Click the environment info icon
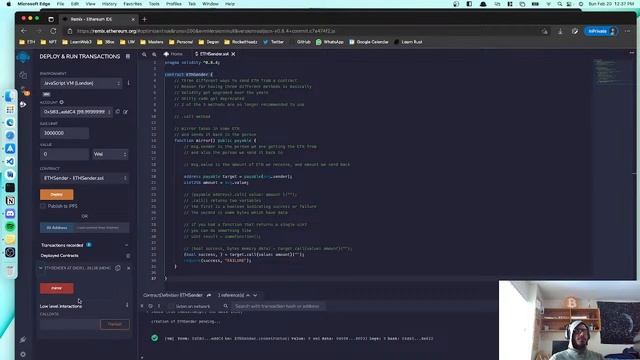Image resolution: width=640 pixels, height=360 pixels. (129, 83)
